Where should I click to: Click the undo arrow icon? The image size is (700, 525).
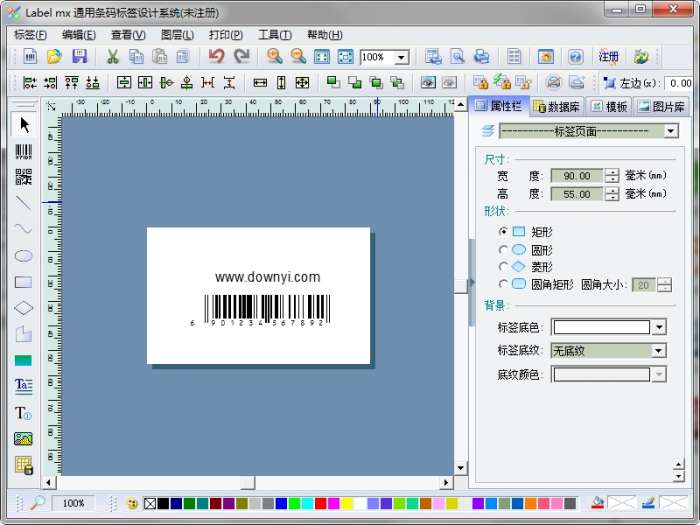(x=217, y=56)
